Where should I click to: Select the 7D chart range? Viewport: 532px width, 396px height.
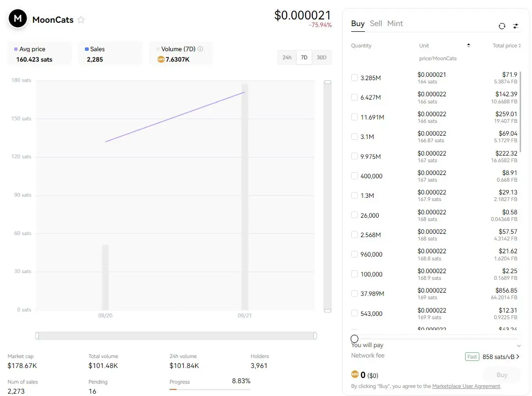[304, 57]
